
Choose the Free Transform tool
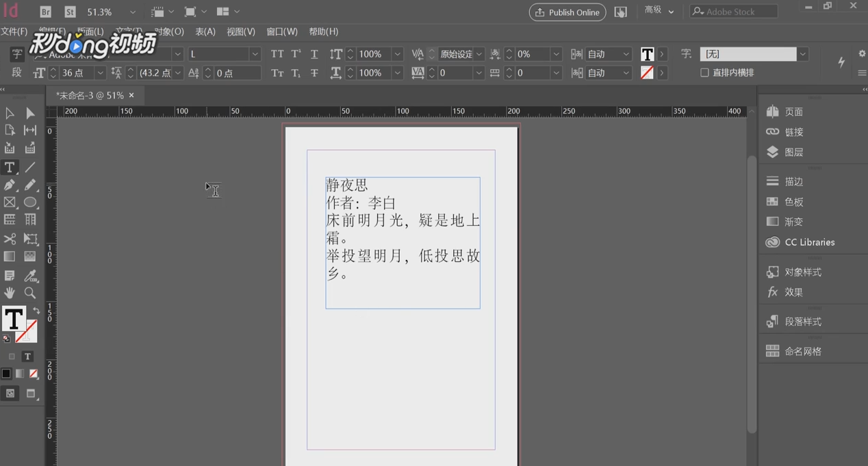click(30, 239)
